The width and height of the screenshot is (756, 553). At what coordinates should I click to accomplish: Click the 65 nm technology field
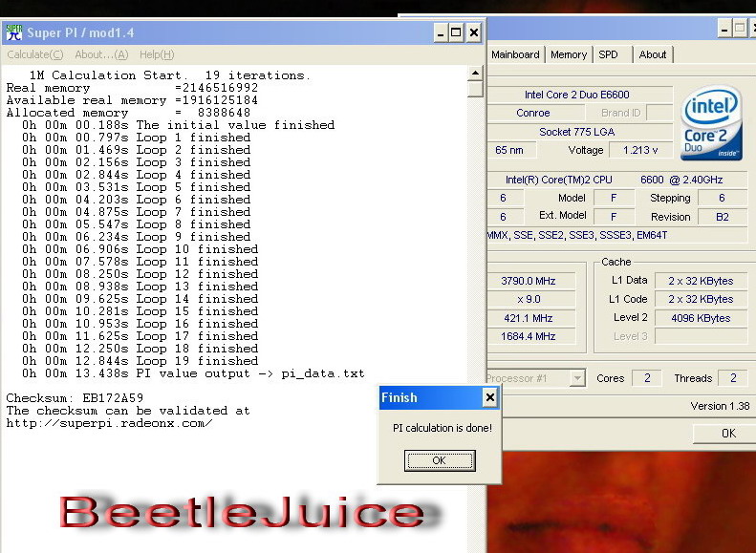pyautogui.click(x=510, y=150)
